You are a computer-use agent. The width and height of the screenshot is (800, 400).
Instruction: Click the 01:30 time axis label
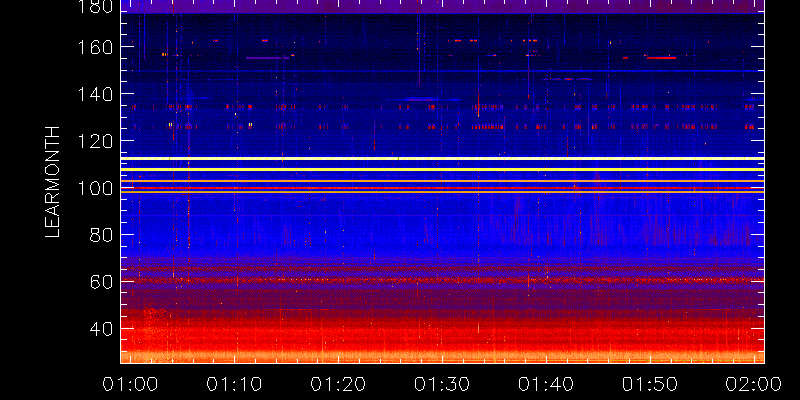442,384
